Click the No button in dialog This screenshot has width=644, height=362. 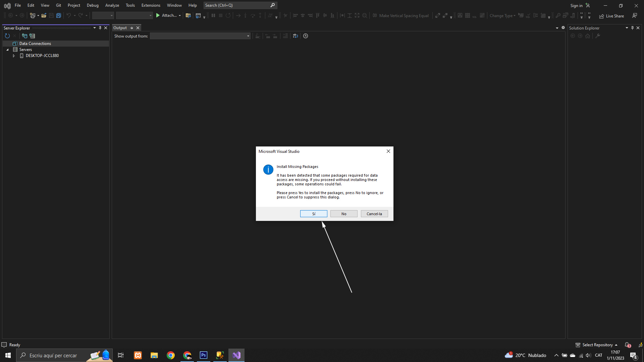(344, 214)
